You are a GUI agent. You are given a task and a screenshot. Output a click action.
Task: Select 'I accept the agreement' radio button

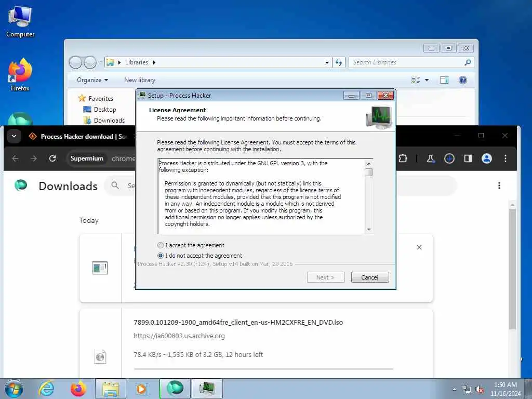[161, 245]
